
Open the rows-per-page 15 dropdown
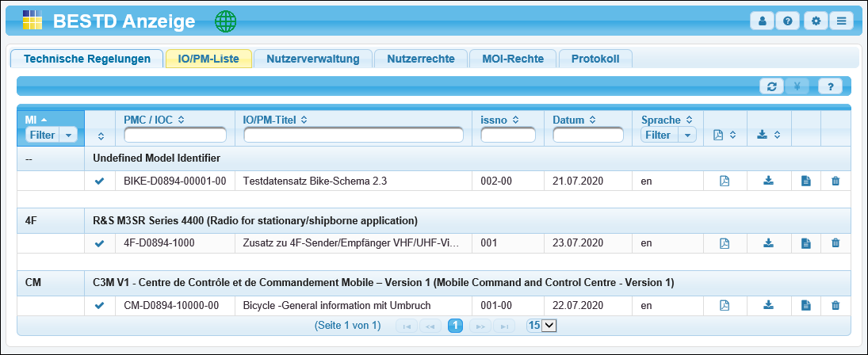click(x=541, y=326)
